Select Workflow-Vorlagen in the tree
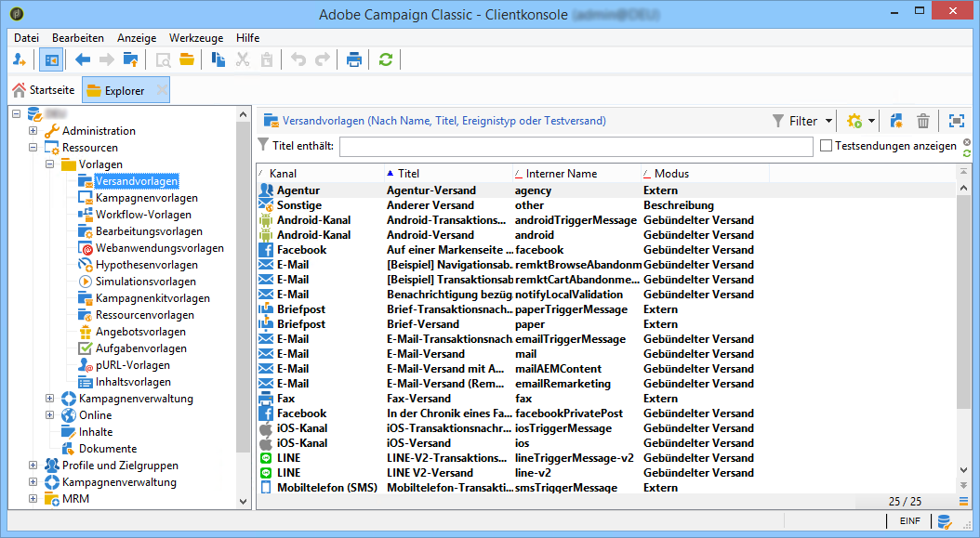 tap(143, 215)
